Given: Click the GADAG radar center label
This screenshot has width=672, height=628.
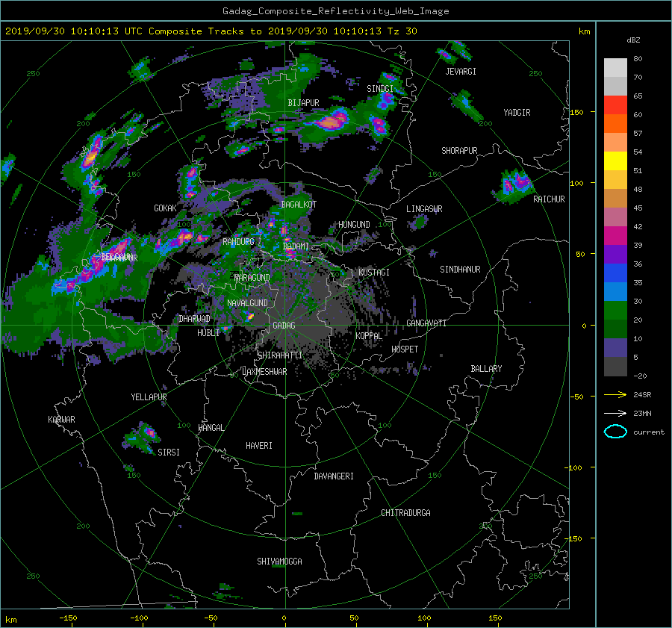Looking at the screenshot, I should (284, 326).
